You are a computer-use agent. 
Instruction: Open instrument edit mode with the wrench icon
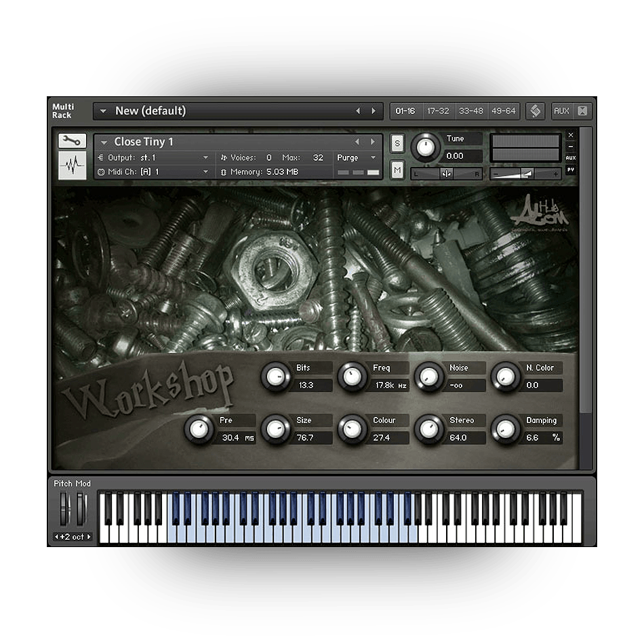coord(72,141)
